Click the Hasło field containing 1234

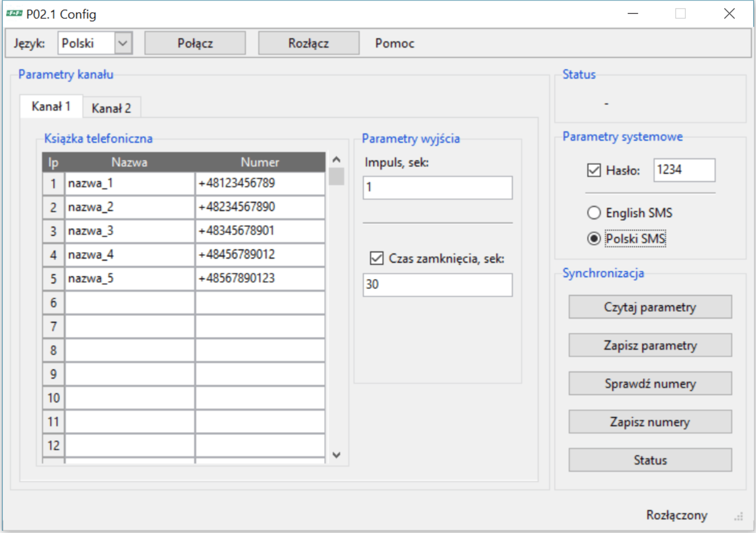click(684, 170)
